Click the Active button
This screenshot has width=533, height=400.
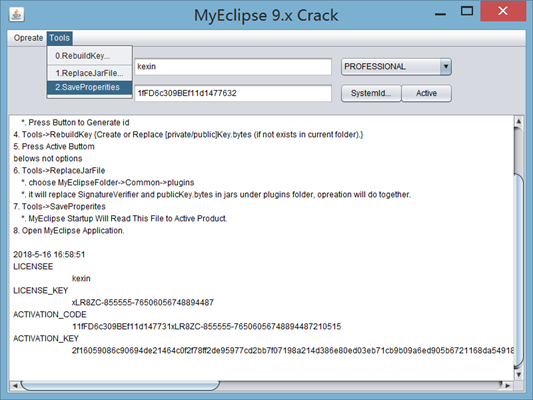coord(427,93)
